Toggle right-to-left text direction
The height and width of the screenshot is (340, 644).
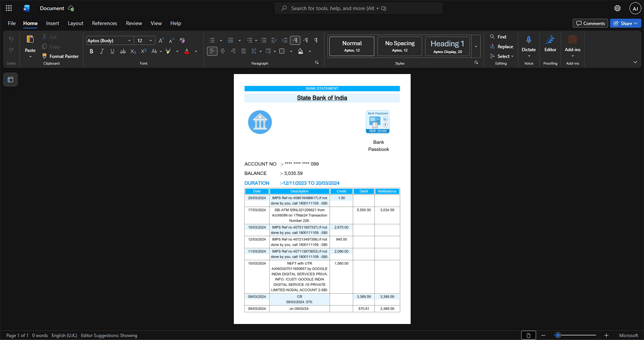[x=305, y=41]
